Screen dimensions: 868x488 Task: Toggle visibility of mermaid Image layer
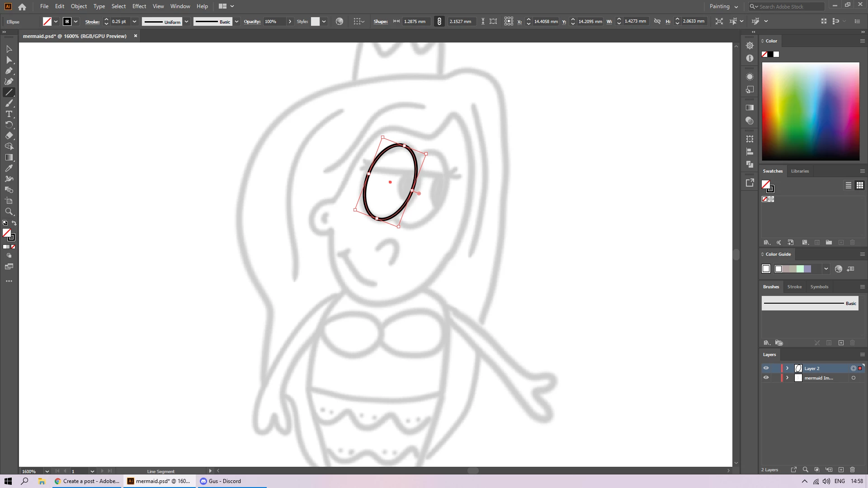click(766, 378)
